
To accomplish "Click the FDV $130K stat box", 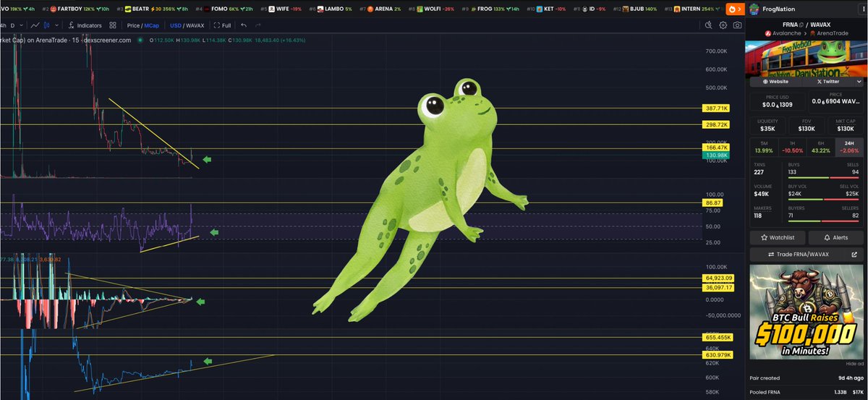I will point(807,125).
